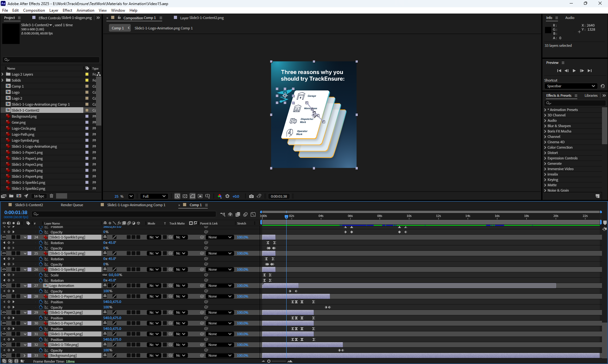Screen dimensions: 608x364
Task: Expand the Solids folder in Project
Action: [x=3, y=80]
